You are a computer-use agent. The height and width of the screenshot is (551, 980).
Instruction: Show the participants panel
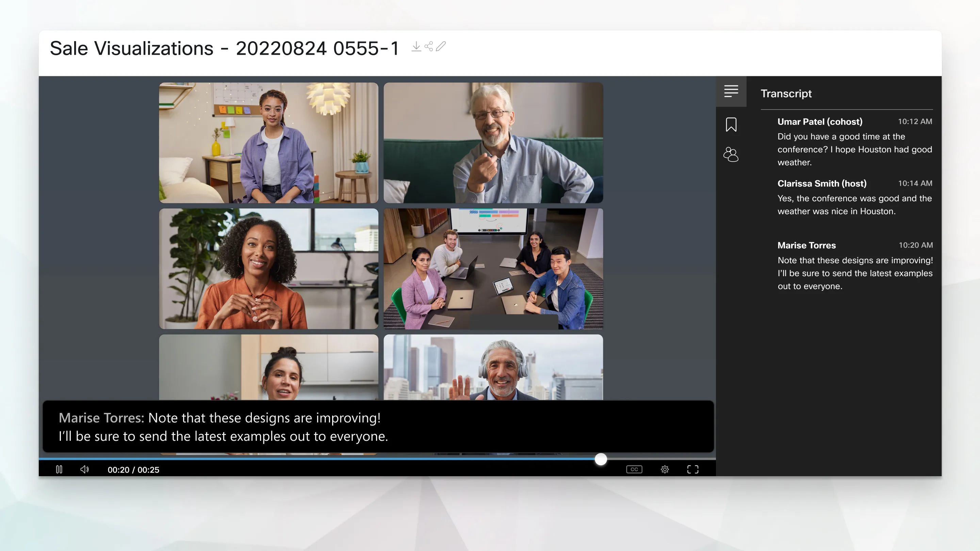pyautogui.click(x=731, y=155)
